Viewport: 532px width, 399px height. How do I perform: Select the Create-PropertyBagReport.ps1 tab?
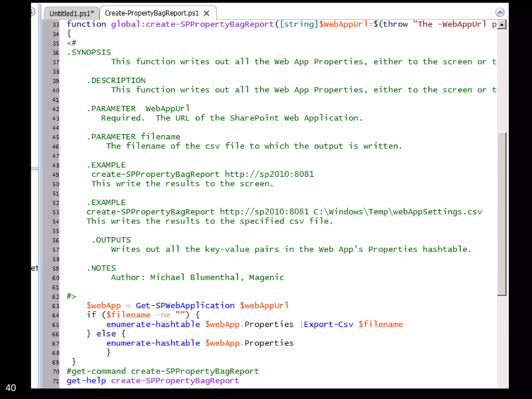point(152,13)
